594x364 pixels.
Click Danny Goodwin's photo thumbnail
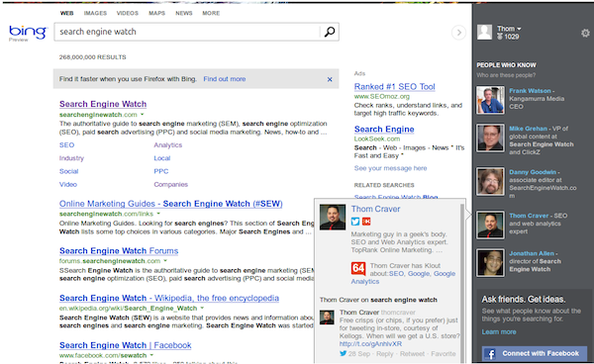coord(490,182)
